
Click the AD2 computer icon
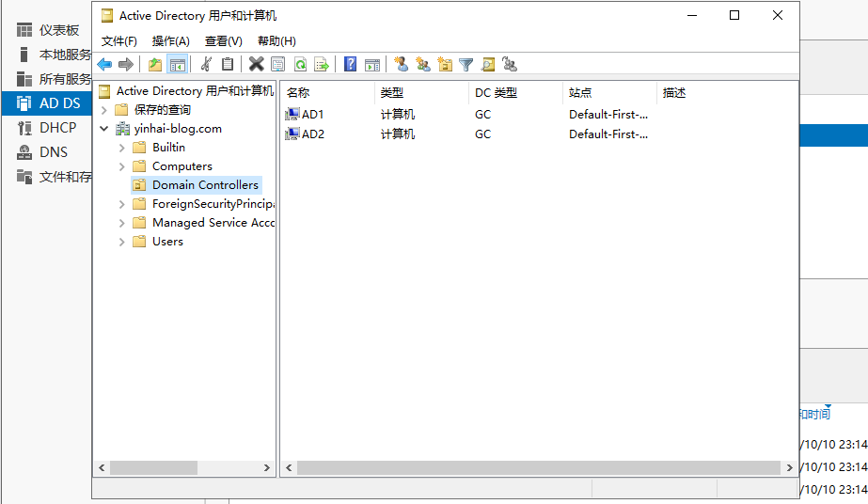click(x=292, y=134)
